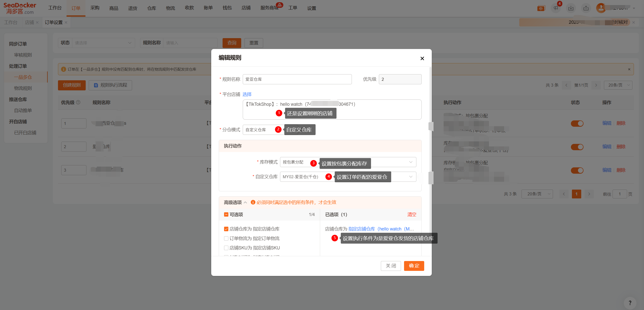Open the 库存模式 dropdown
Screen dimensions: 644x310
tap(411, 162)
